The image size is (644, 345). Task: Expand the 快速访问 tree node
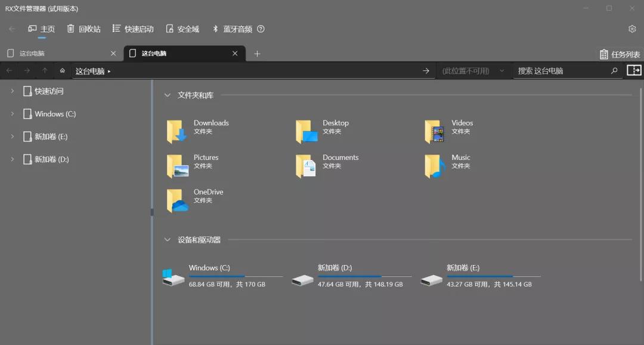(x=13, y=91)
